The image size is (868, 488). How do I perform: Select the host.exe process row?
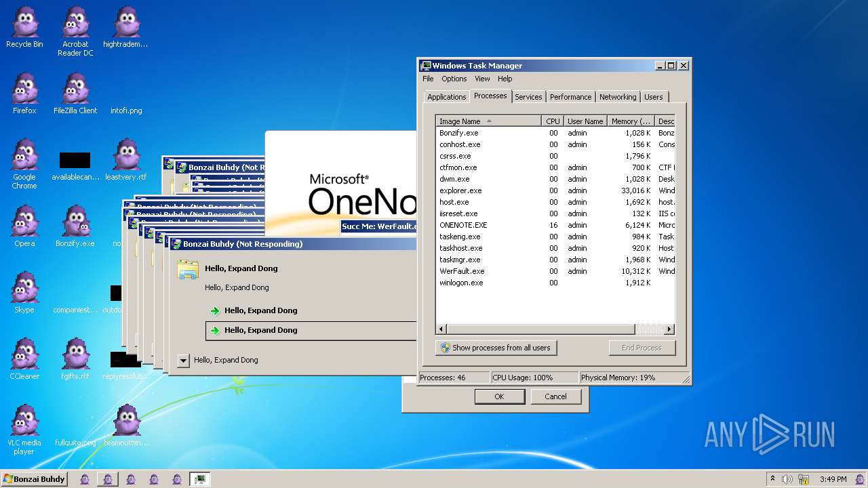[555, 202]
